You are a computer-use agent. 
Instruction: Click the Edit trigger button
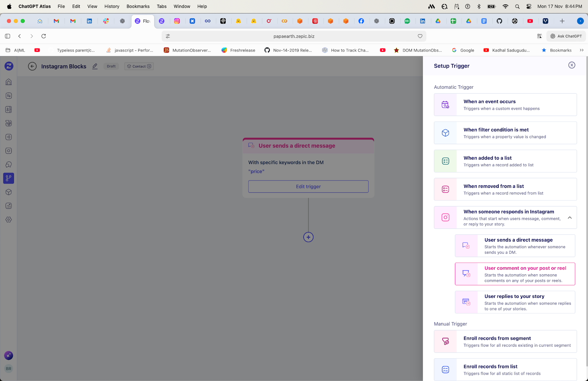pos(308,186)
